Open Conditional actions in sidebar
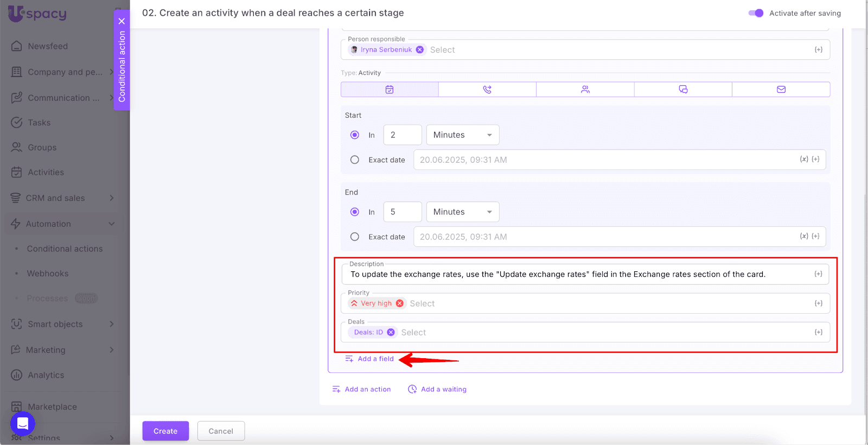 pos(65,249)
